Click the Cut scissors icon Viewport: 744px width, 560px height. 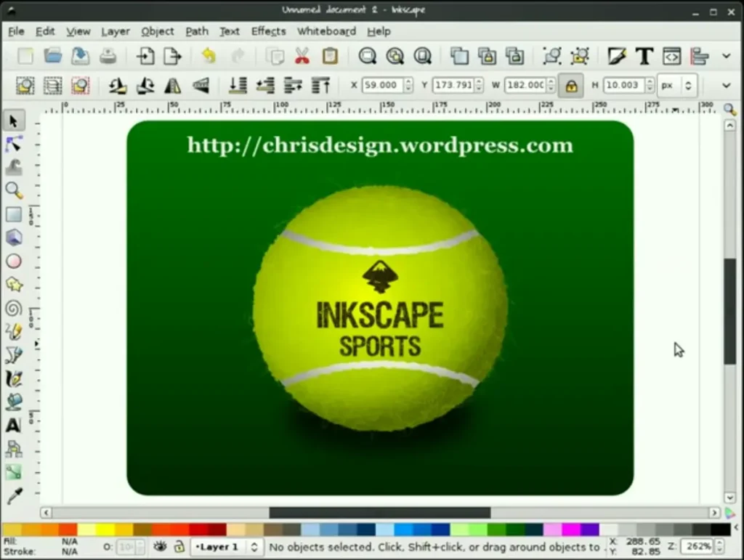[302, 56]
